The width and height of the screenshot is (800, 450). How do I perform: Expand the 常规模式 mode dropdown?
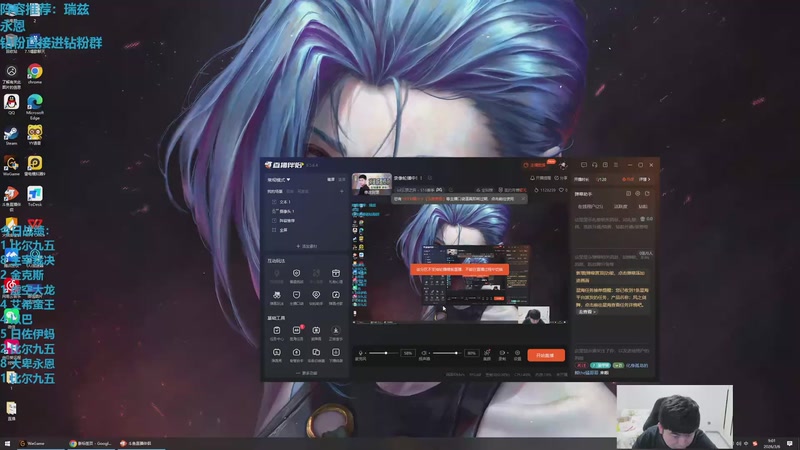[x=279, y=180]
